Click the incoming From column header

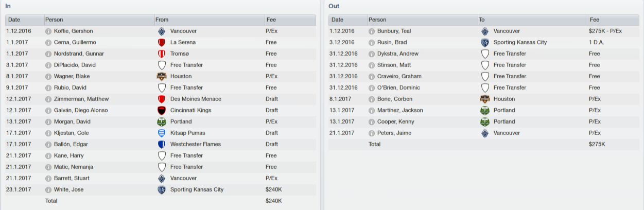(209, 20)
